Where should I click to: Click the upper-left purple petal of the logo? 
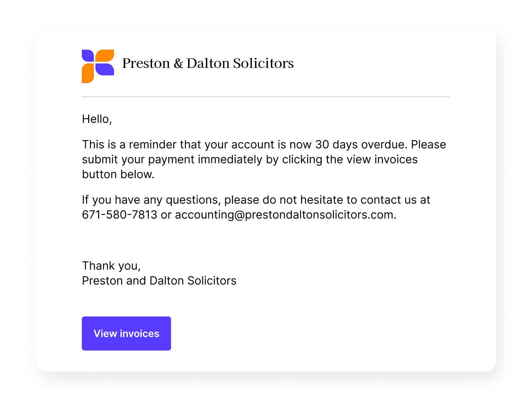tap(88, 56)
